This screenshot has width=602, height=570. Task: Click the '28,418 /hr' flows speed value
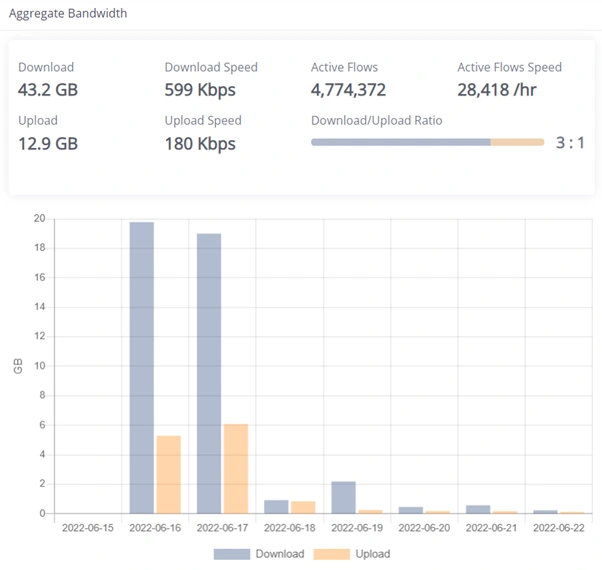click(x=497, y=90)
